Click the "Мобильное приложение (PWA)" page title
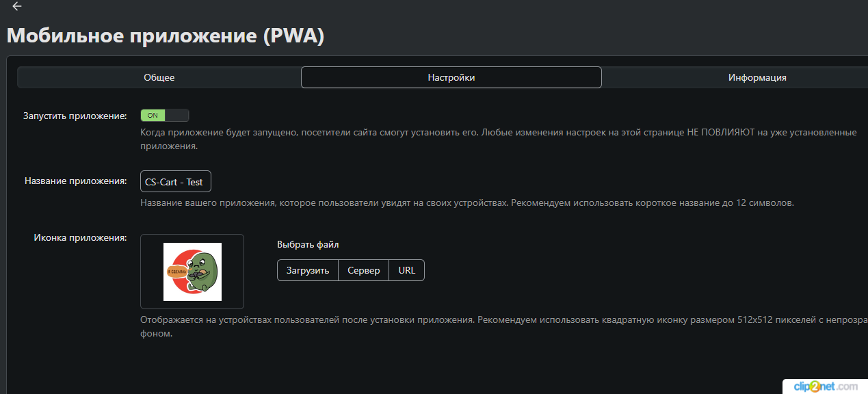The image size is (868, 394). [165, 36]
